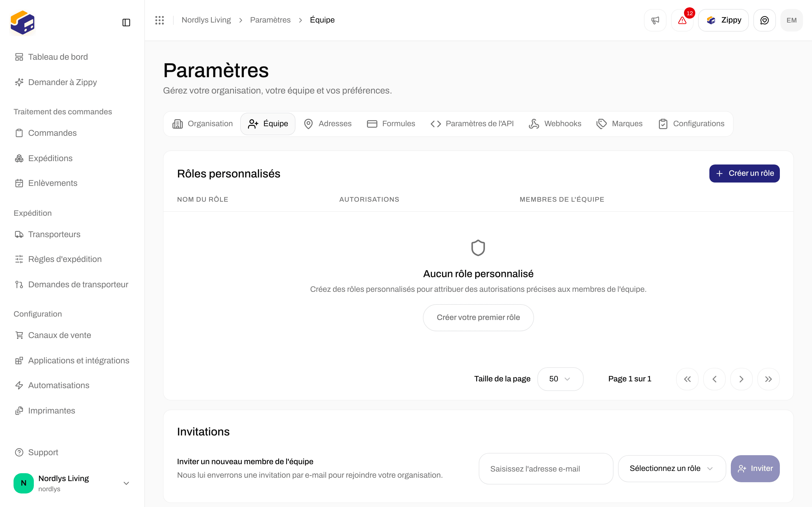Click the EM user avatar
The image size is (812, 507).
(791, 21)
